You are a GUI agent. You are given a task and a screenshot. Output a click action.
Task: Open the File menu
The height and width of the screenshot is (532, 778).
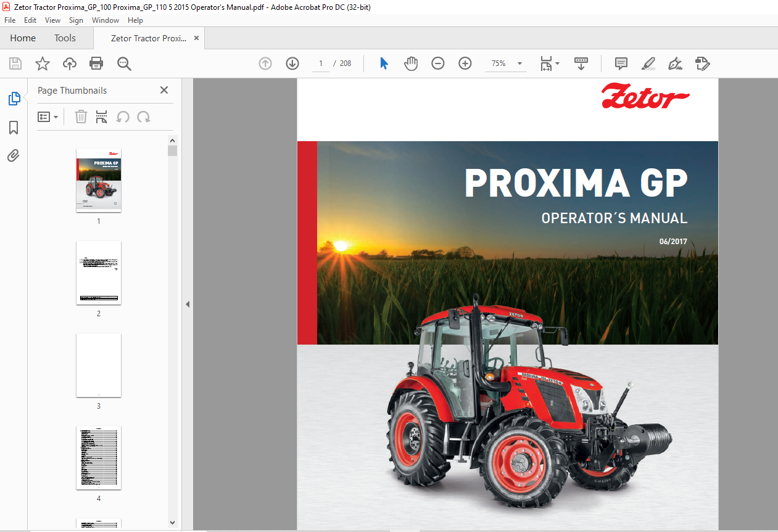click(x=10, y=20)
